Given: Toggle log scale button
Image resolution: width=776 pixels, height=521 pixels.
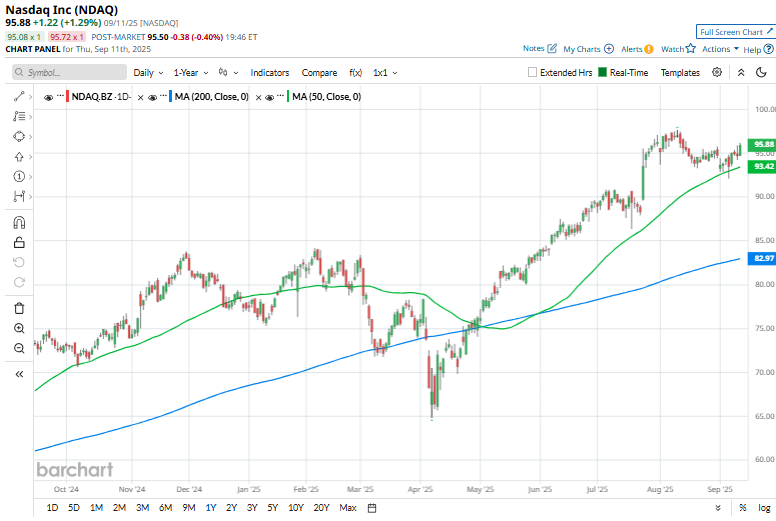Looking at the screenshot, I should pos(764,508).
